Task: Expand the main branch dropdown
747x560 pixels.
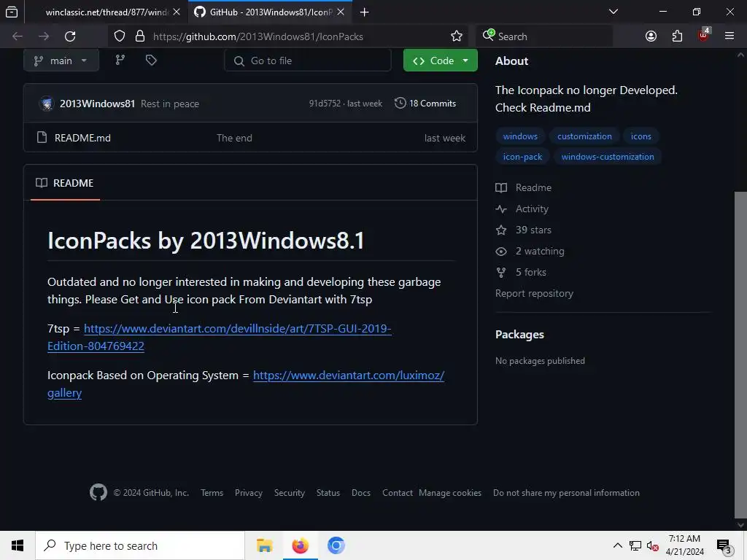Action: tap(61, 61)
